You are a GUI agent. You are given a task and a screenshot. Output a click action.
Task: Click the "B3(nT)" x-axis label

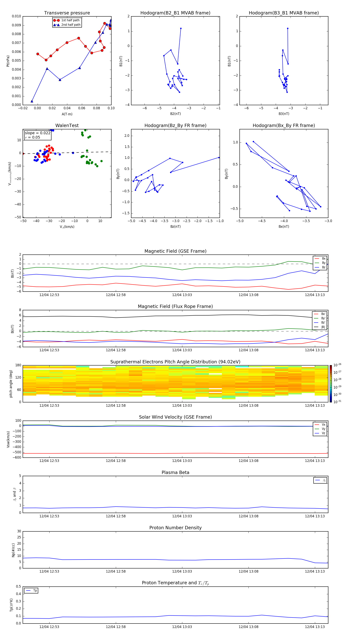[x=284, y=114]
